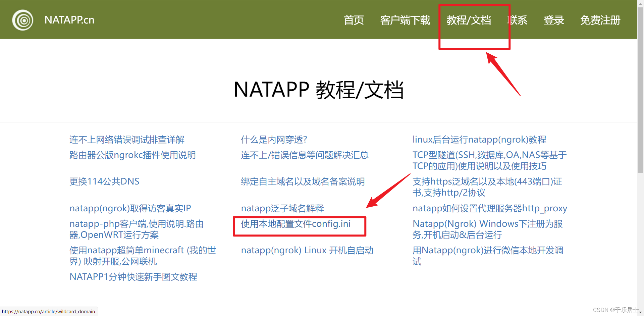Image resolution: width=644 pixels, height=316 pixels.
Task: Open natapp(ngrok) Linux 开机自启动 link
Action: 307,250
